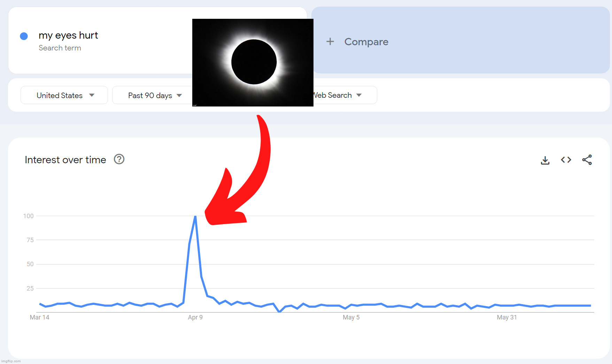
Task: Open the Past 90 days dropdown
Action: (x=153, y=95)
